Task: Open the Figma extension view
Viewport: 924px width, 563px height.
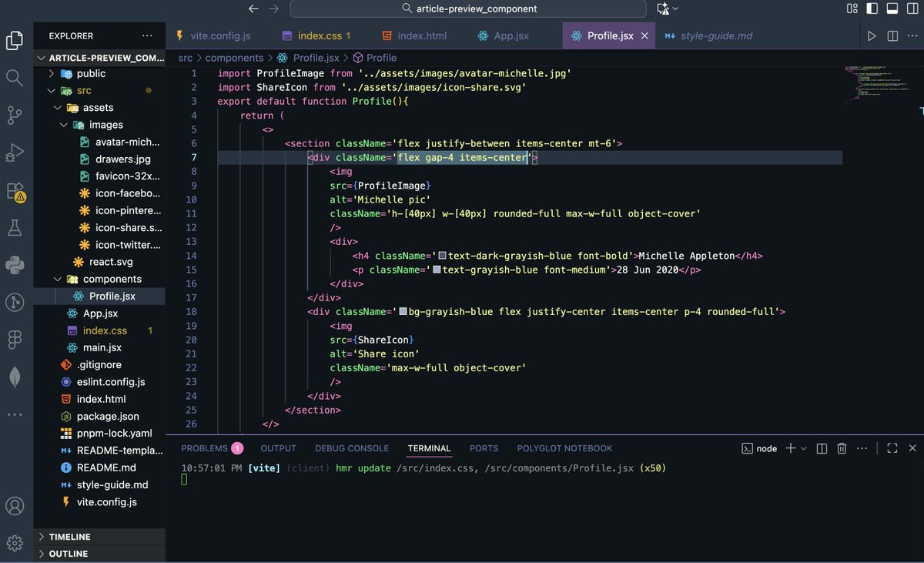Action: pyautogui.click(x=14, y=340)
